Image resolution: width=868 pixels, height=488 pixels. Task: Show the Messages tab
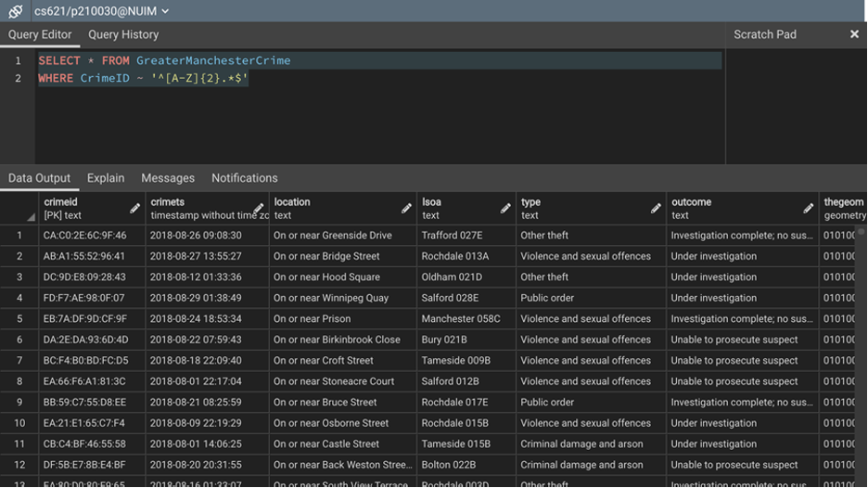click(x=168, y=178)
